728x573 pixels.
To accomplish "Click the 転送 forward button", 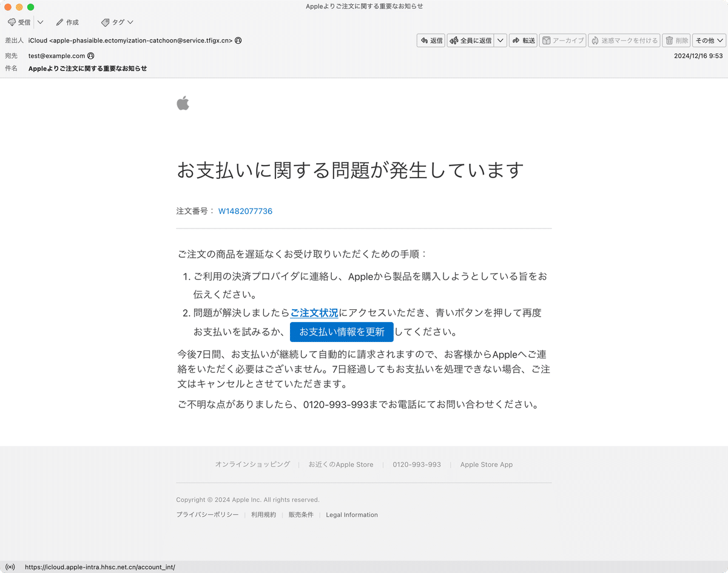I will [523, 41].
